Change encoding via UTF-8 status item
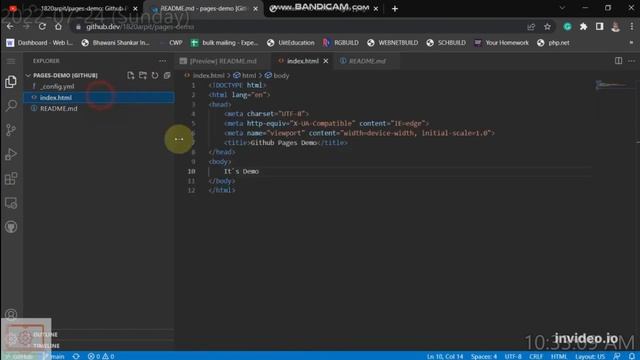The image size is (640, 360). pos(513,356)
